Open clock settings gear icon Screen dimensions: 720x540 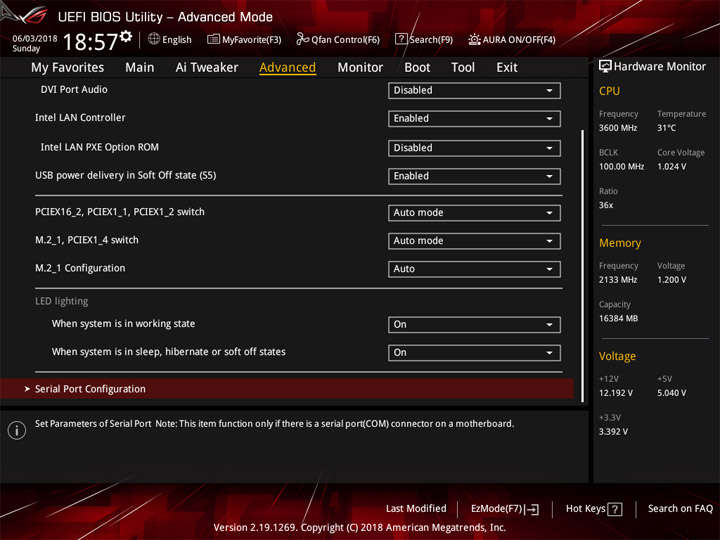[126, 36]
